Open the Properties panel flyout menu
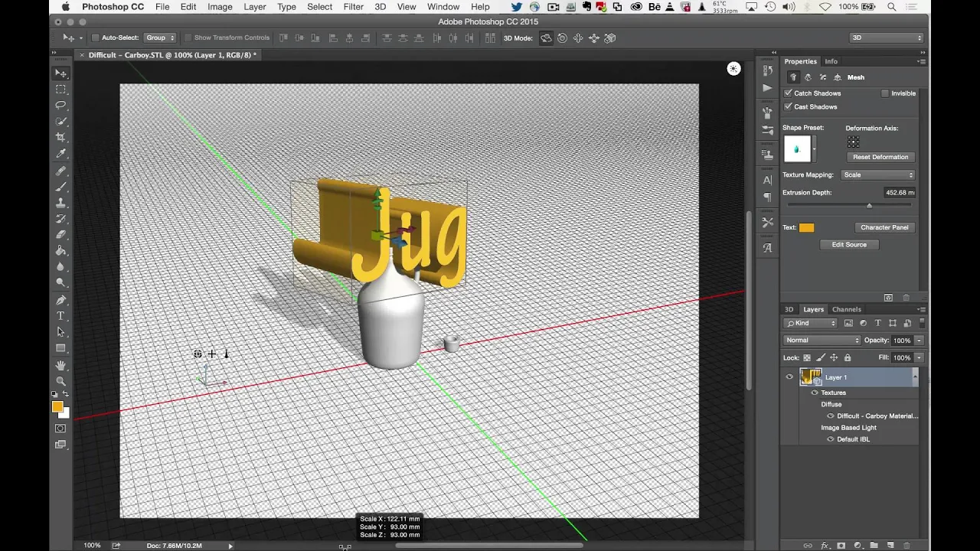This screenshot has width=980, height=551. pyautogui.click(x=922, y=61)
